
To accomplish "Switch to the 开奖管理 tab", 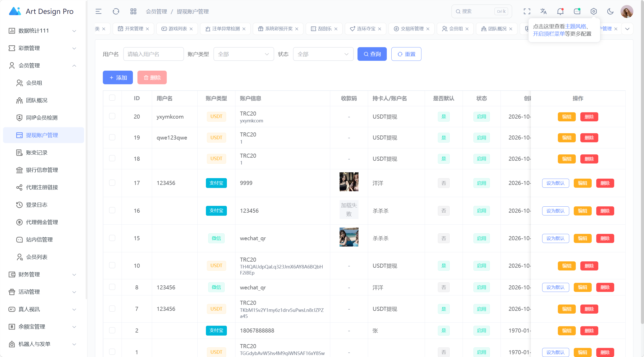I will (x=133, y=29).
